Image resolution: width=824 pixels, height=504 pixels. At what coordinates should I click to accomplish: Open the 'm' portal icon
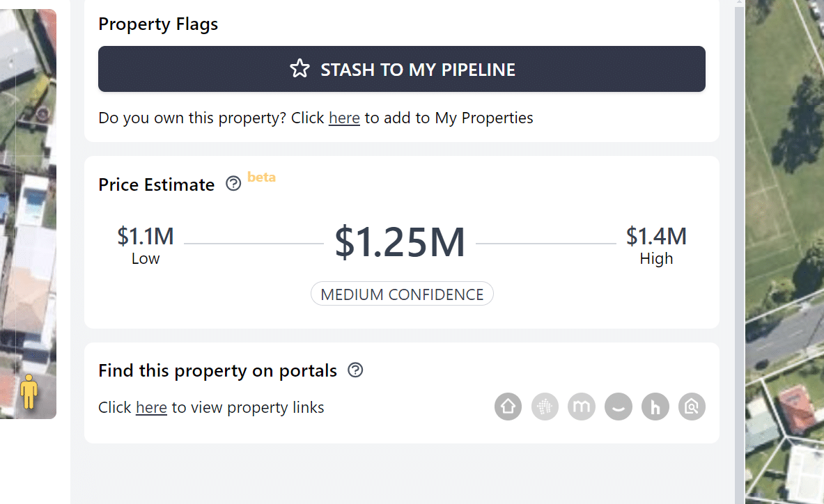tap(582, 407)
